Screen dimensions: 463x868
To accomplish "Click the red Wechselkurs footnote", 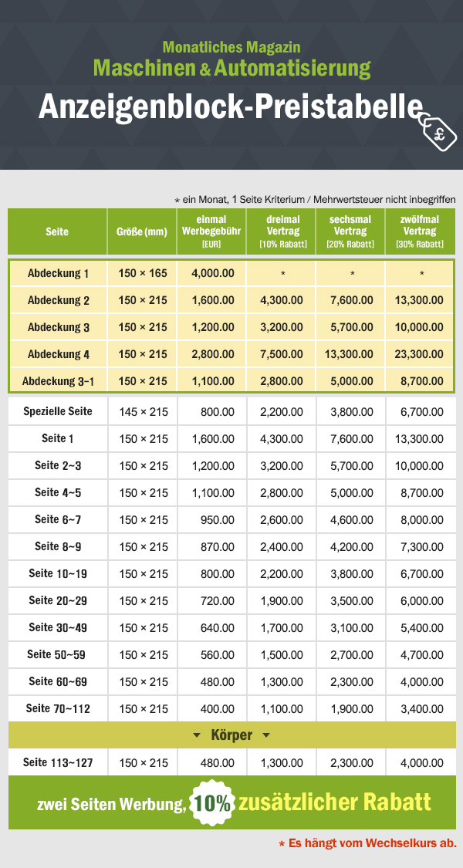I will tap(367, 843).
